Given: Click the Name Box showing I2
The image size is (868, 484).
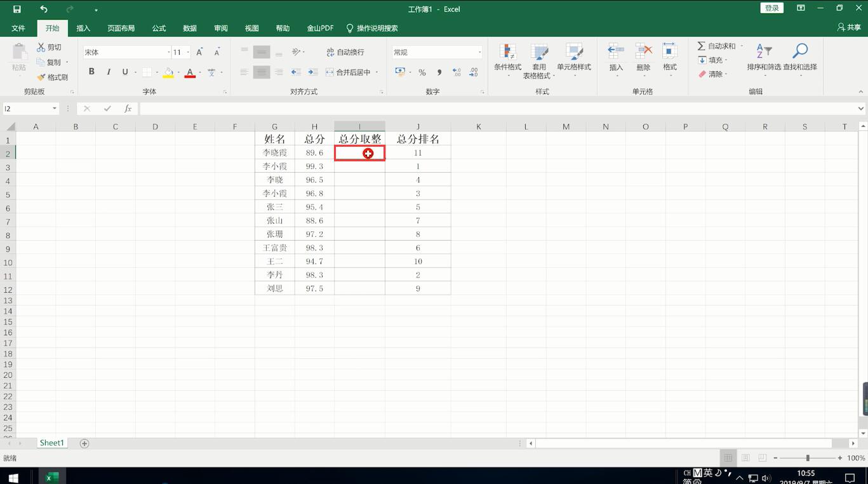Looking at the screenshot, I should 30,109.
